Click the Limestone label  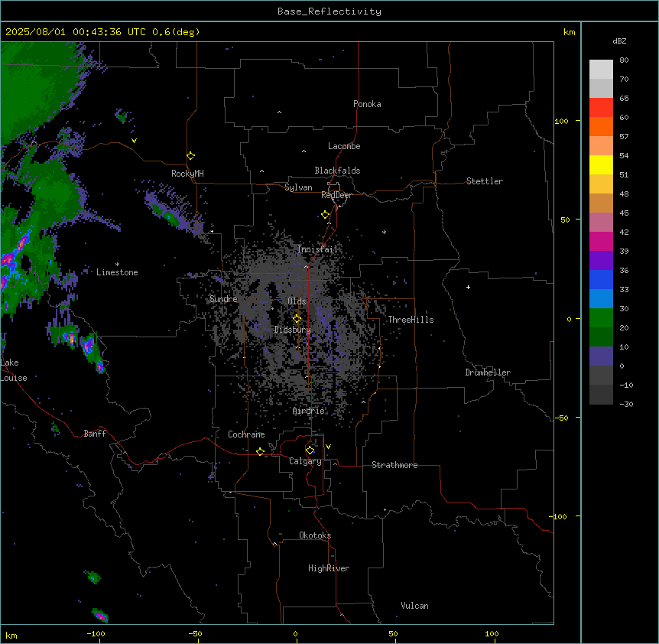[117, 272]
